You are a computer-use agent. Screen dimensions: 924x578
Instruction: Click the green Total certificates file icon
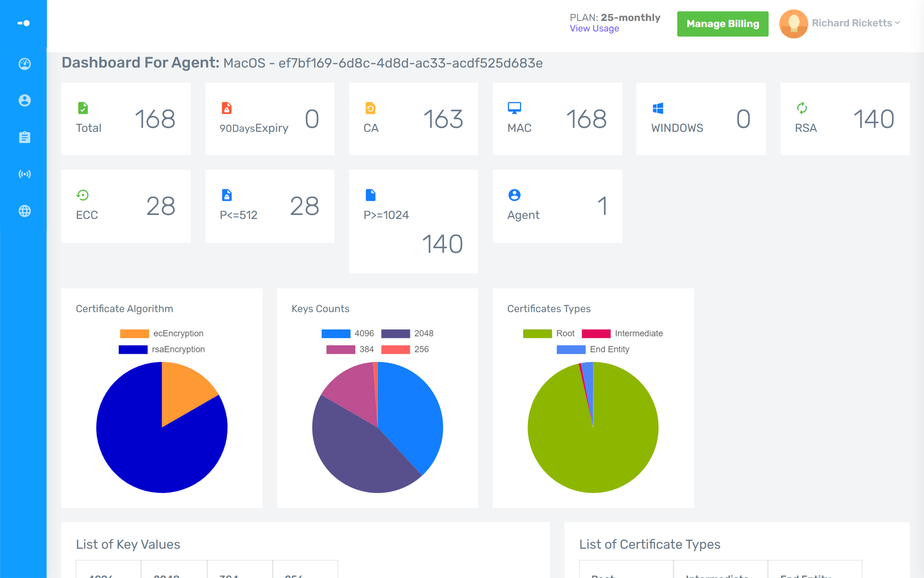coord(83,108)
